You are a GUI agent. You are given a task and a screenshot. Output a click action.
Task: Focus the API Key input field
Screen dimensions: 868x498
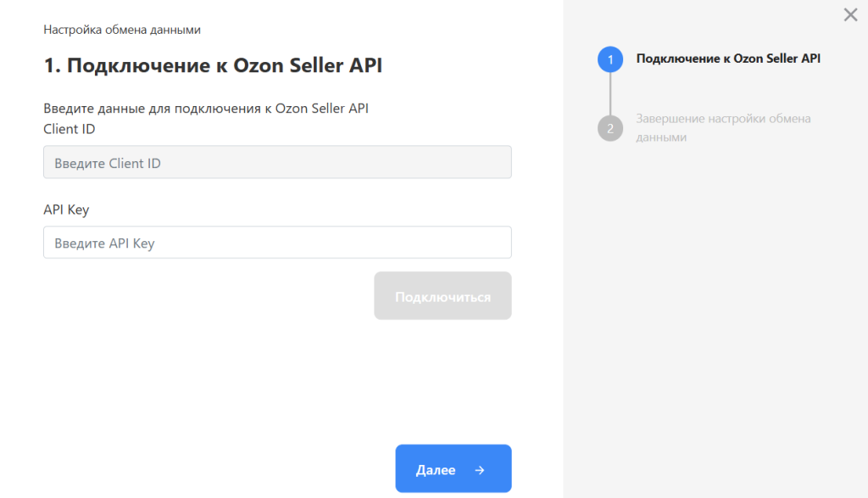(277, 243)
